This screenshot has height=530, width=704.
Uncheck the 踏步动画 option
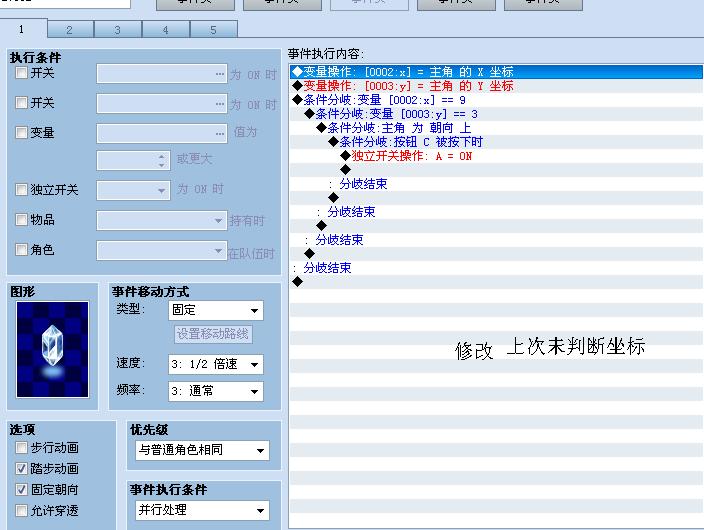[x=21, y=468]
